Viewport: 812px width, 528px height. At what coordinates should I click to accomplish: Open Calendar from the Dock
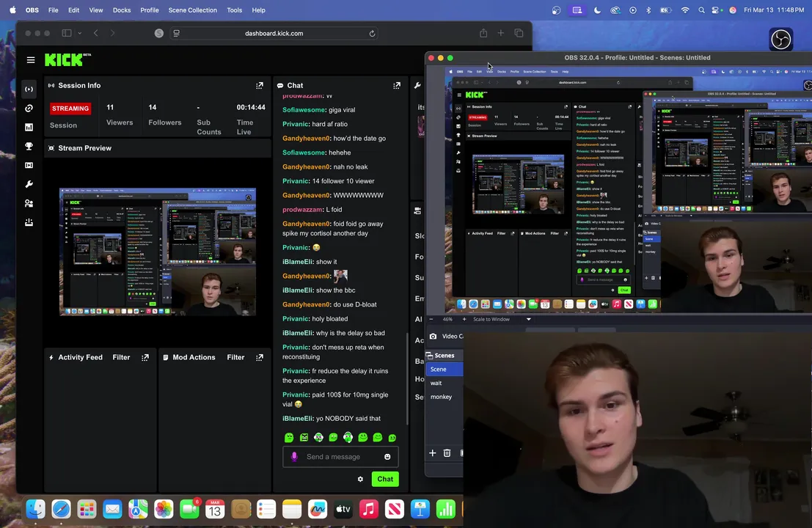[x=215, y=510]
